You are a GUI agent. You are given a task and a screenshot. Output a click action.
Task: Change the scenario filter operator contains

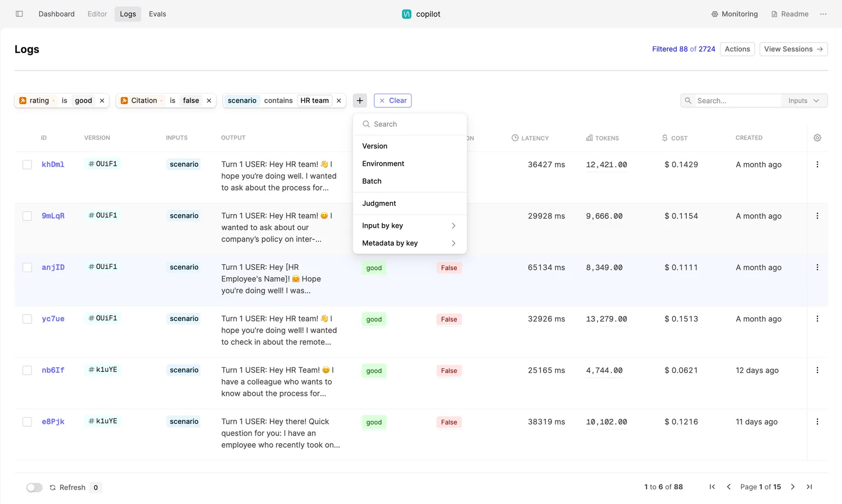coord(278,100)
